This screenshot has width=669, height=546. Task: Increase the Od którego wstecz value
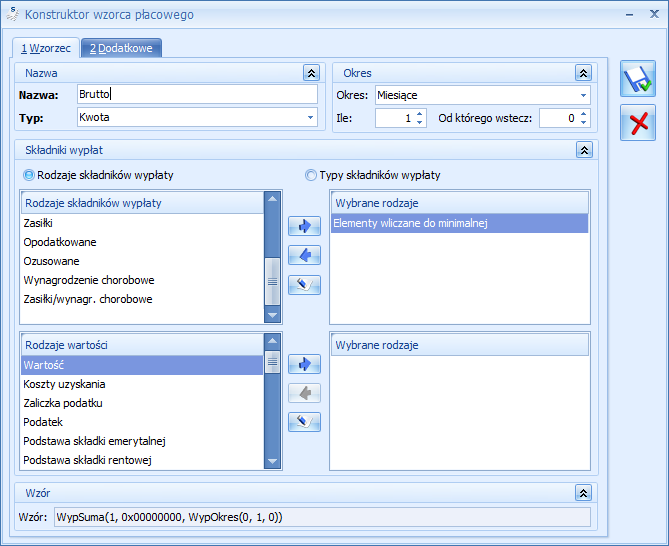point(583,114)
